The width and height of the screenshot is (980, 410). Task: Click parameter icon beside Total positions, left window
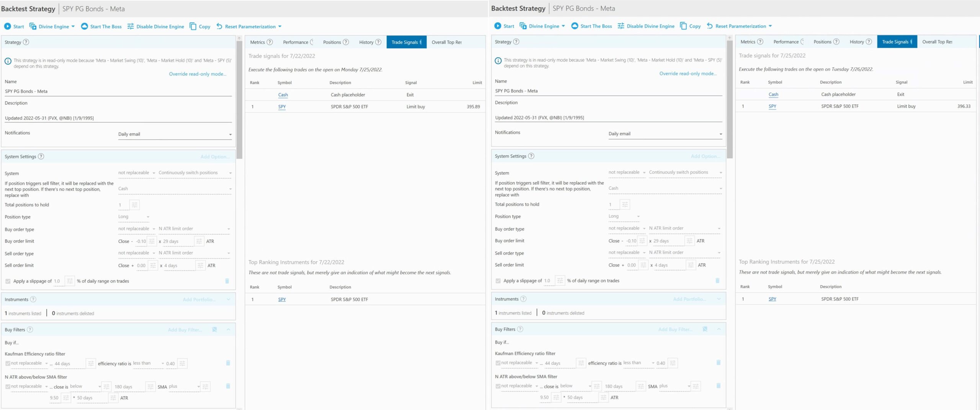pos(134,205)
